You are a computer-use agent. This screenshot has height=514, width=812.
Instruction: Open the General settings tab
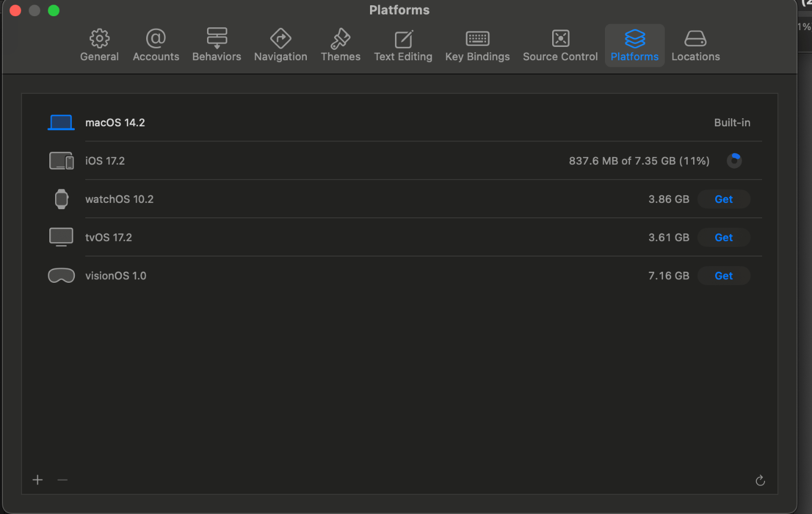(x=99, y=46)
